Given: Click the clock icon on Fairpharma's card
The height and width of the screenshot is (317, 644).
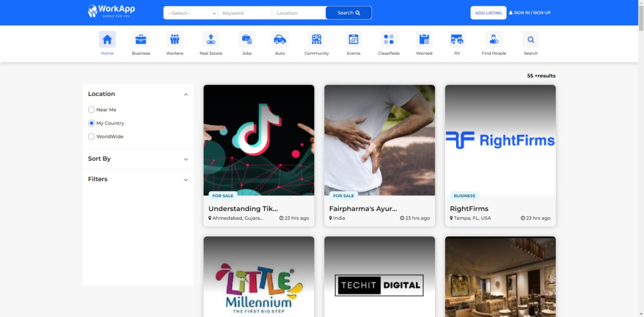Looking at the screenshot, I should [x=402, y=218].
